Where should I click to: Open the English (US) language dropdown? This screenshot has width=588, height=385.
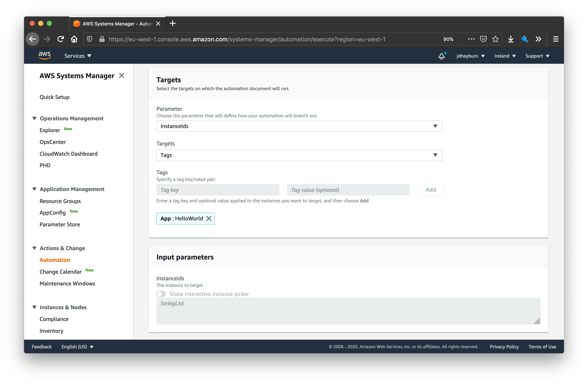click(x=77, y=346)
